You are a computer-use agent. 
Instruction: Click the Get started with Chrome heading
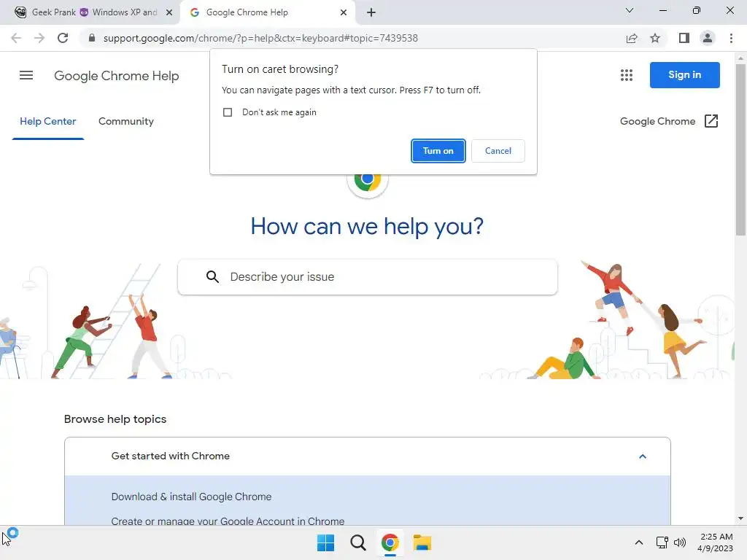click(170, 456)
